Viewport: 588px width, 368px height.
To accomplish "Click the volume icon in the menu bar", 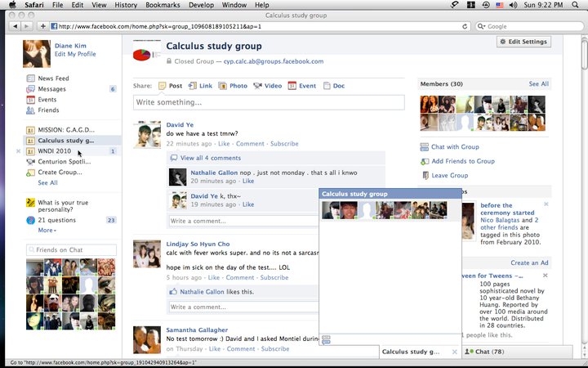I will [514, 5].
